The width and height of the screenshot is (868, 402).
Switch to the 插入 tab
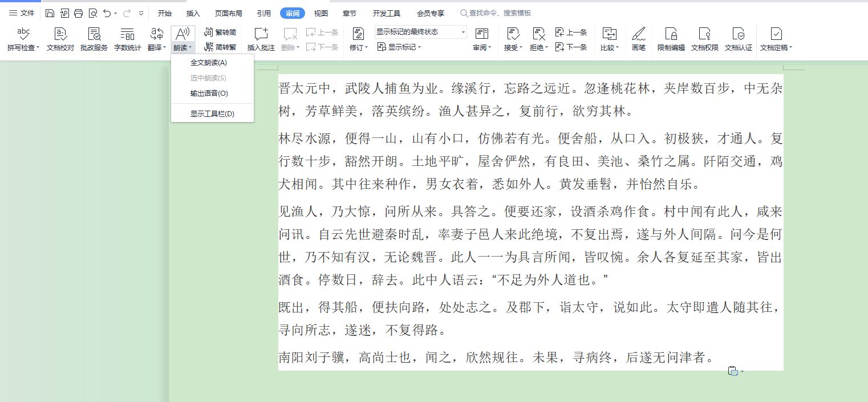click(193, 13)
